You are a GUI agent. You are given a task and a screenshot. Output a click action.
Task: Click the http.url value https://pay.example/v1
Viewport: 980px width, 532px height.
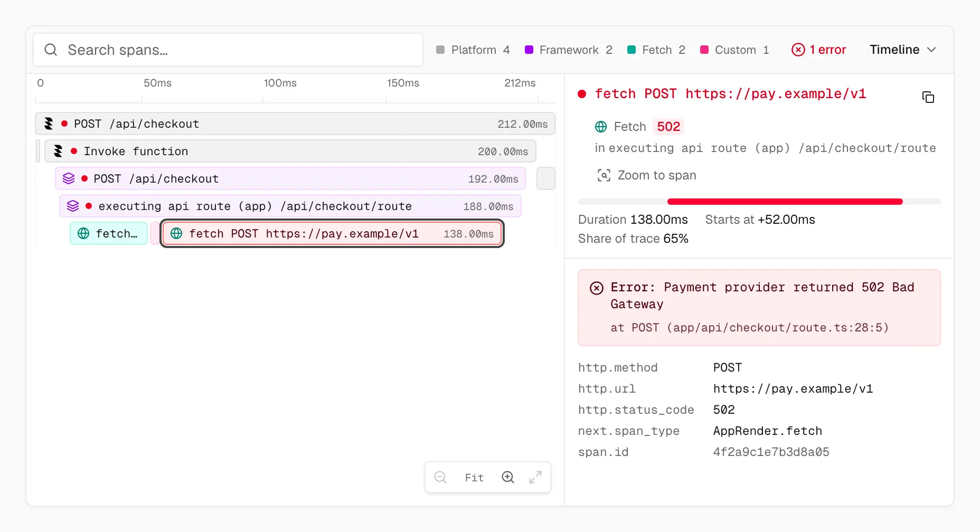[793, 388]
